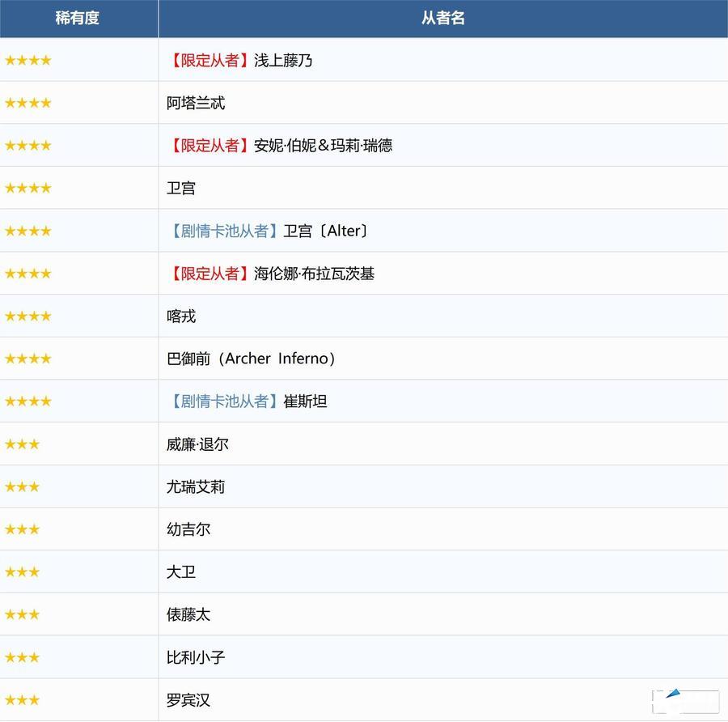Click the 稀有度 column header
This screenshot has height=722, width=728.
pos(78,18)
